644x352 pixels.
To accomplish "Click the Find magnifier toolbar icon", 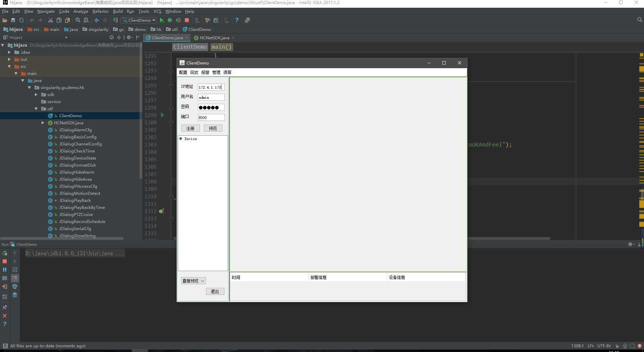I will [78, 20].
